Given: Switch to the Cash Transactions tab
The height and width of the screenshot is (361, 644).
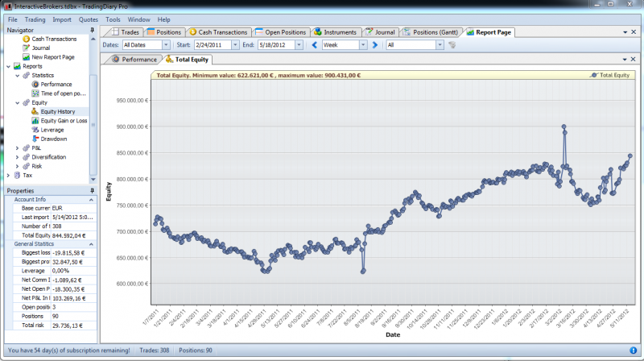Looking at the screenshot, I should click(218, 32).
